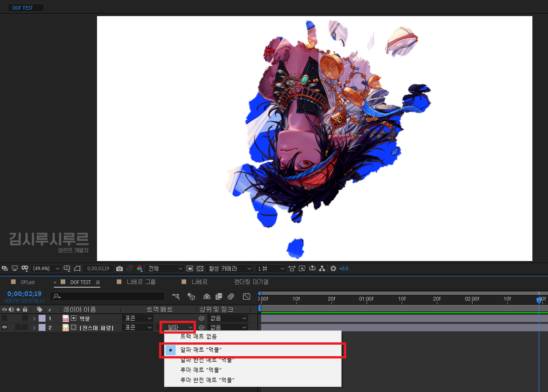
Task: Close the DOF TEST timeline tab
Action: point(55,282)
